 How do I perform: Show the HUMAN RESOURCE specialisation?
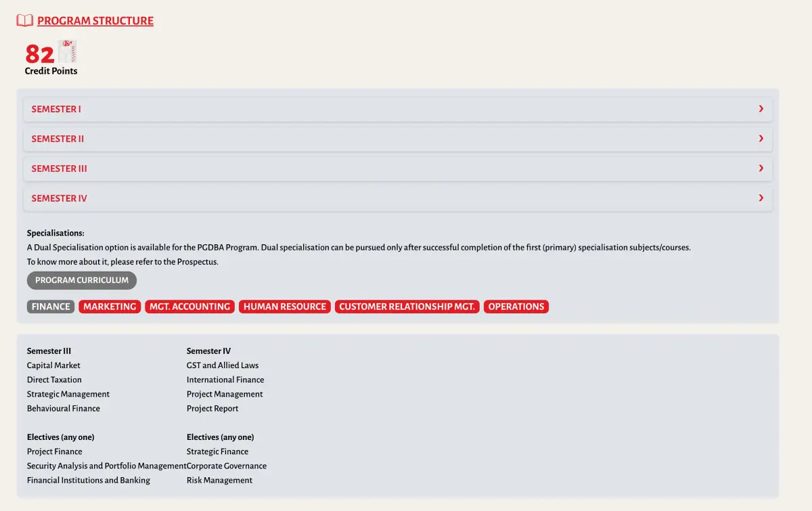coord(285,307)
